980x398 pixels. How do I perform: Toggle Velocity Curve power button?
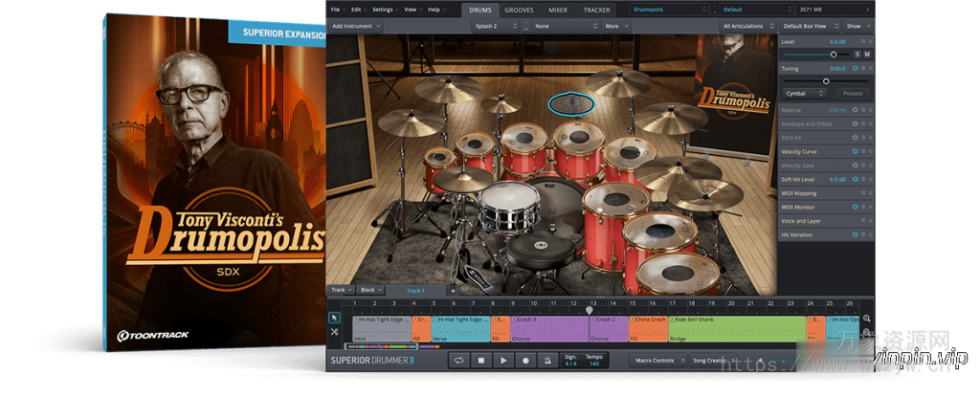tap(855, 151)
